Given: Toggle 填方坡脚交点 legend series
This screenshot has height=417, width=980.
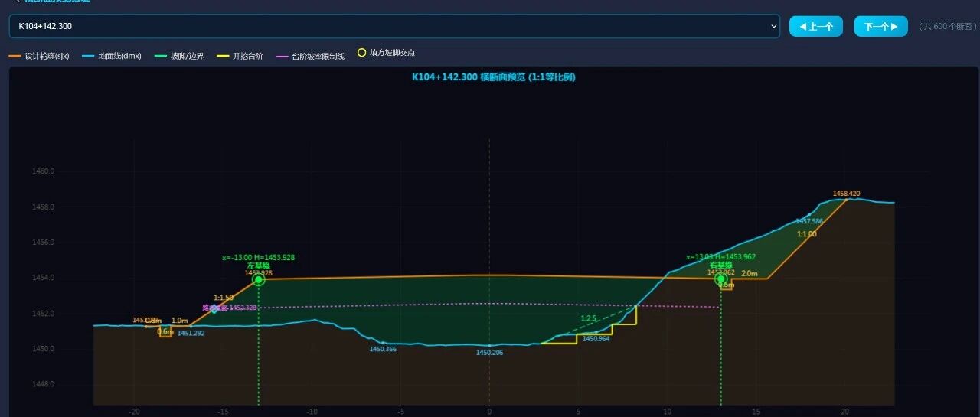Looking at the screenshot, I should [387, 53].
